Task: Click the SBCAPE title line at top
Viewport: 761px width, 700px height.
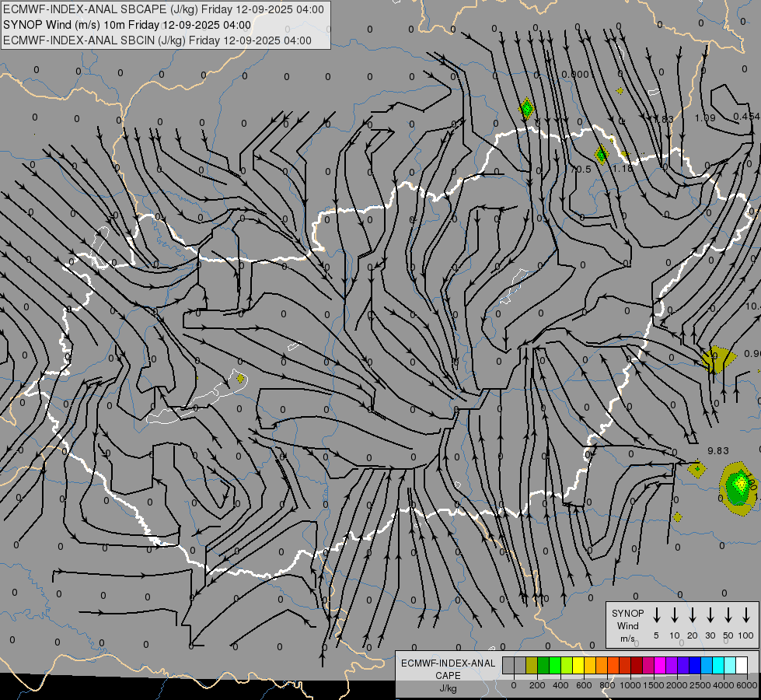Action: point(163,9)
